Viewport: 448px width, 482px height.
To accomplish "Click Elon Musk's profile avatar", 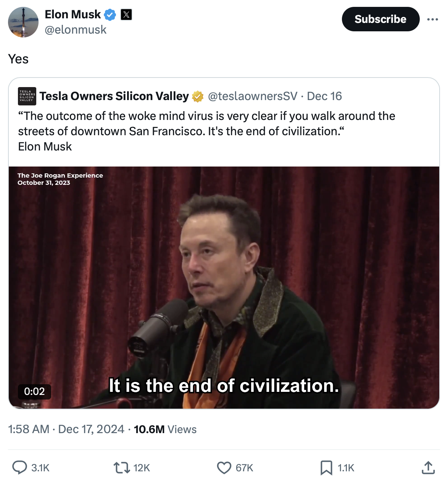I will pos(23,22).
